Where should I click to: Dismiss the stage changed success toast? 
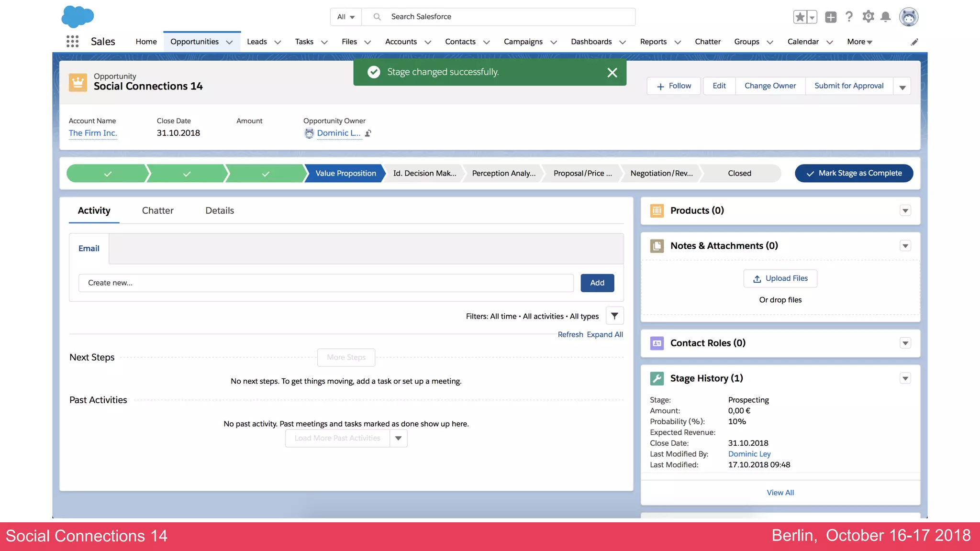[x=612, y=73]
